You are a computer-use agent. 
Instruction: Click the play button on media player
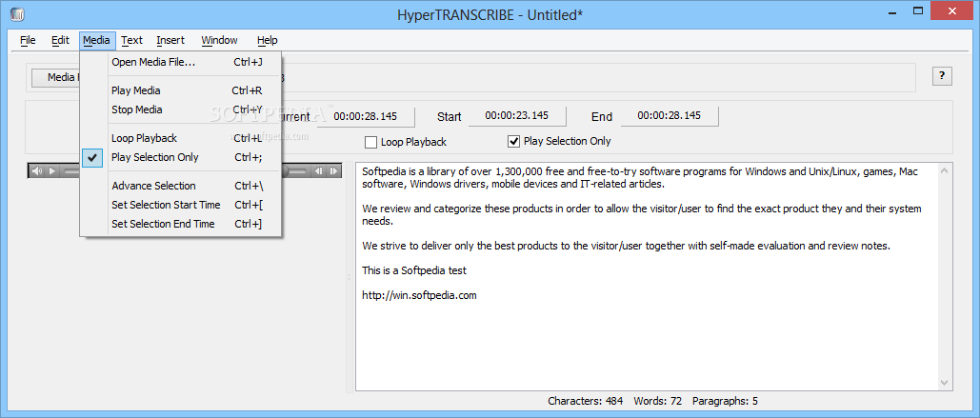point(52,170)
